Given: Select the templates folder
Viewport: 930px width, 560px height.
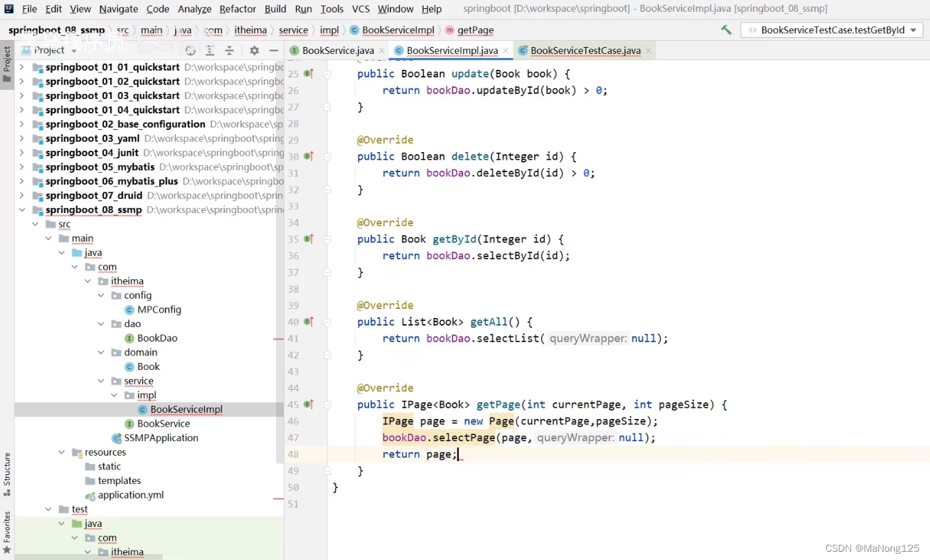Looking at the screenshot, I should 113,480.
